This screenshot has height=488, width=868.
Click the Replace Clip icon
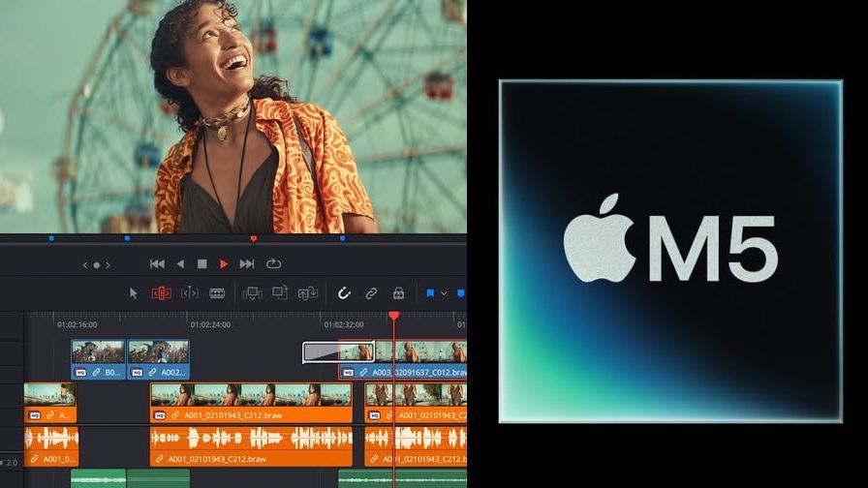(308, 293)
